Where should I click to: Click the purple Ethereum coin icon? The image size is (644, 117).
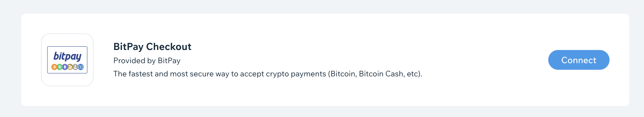point(65,67)
